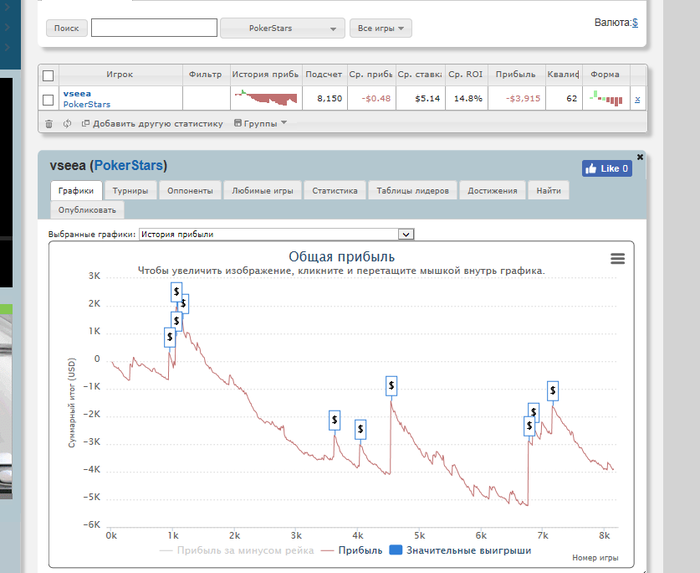Viewport: 700px width, 573px height.
Task: Click the Facebook Like button
Action: [607, 169]
